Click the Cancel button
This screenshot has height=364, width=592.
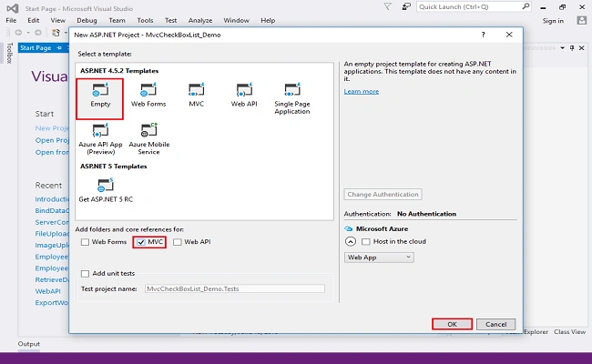tap(495, 324)
